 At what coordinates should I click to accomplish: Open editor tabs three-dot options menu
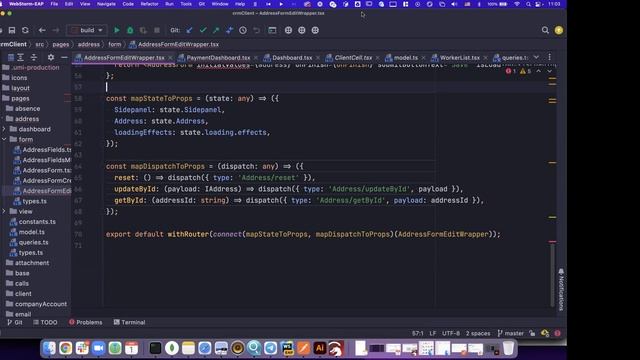click(x=549, y=58)
